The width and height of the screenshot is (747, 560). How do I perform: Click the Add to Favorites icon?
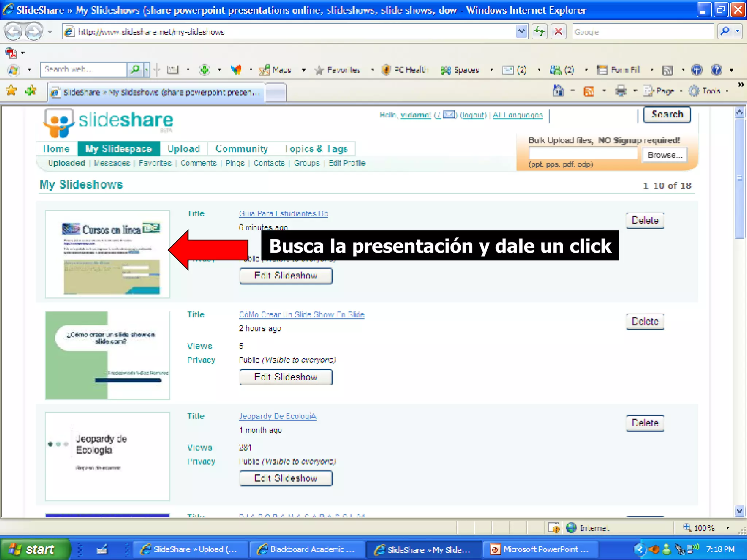pyautogui.click(x=31, y=90)
